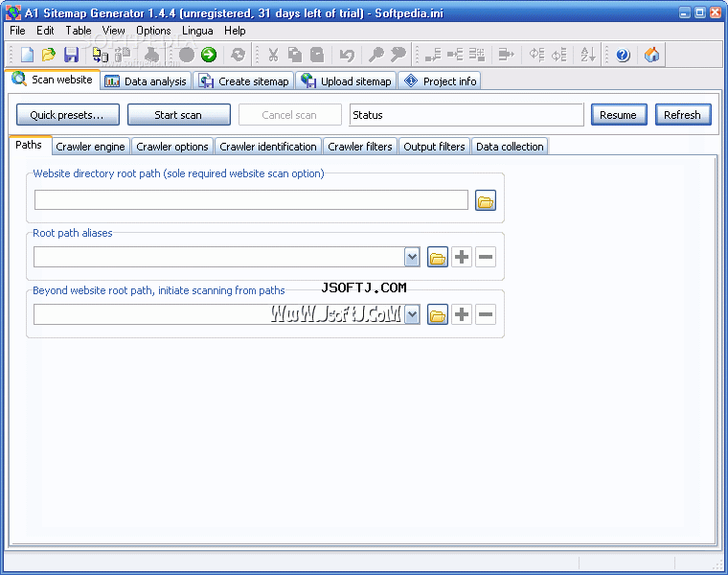Viewport: 728px width, 575px height.
Task: Click the Quick presets button
Action: coord(67,115)
